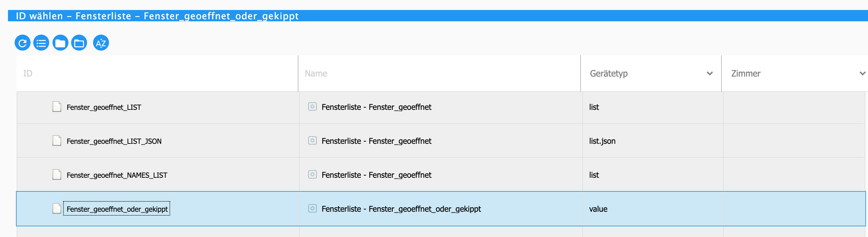Click the ID filter input field
This screenshot has width=868, height=237.
point(158,73)
